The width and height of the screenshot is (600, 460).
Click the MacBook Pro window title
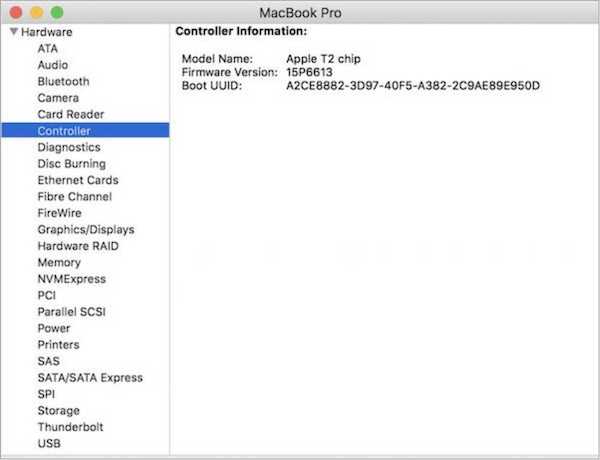(300, 13)
